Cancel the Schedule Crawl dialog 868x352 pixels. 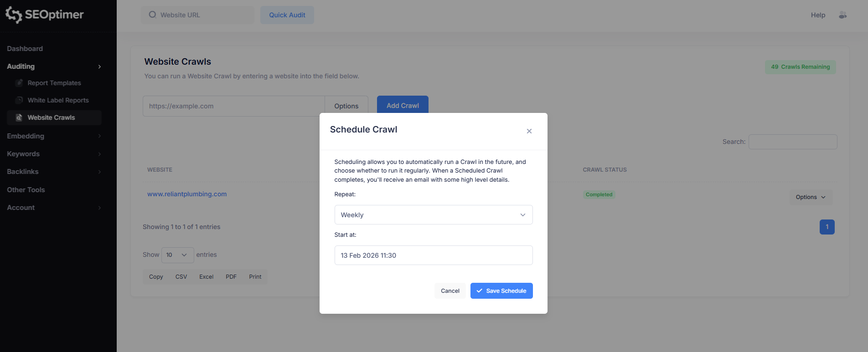click(450, 291)
